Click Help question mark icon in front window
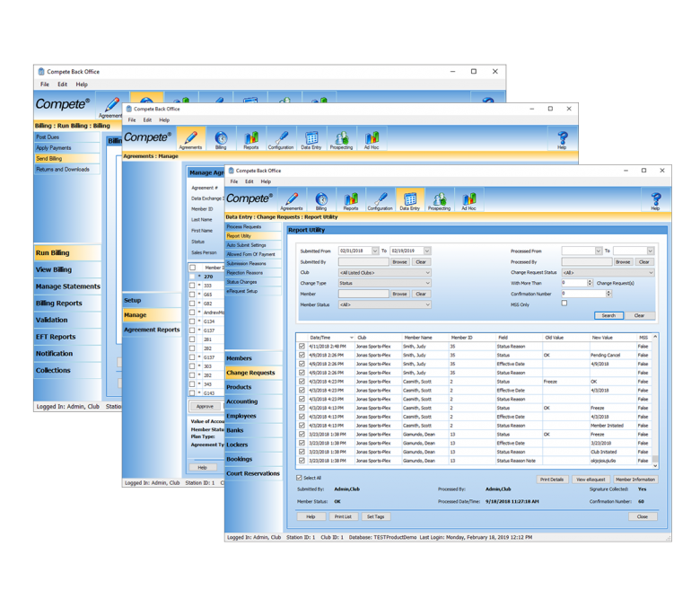The height and width of the screenshot is (590, 700). [x=655, y=200]
